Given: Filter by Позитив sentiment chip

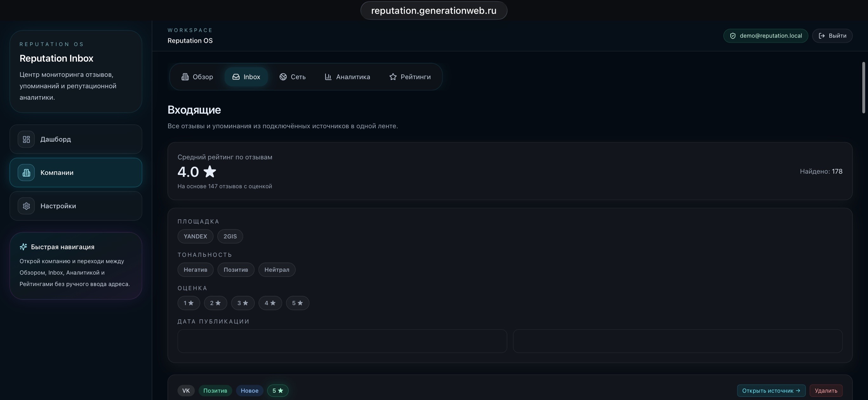Looking at the screenshot, I should pyautogui.click(x=236, y=270).
